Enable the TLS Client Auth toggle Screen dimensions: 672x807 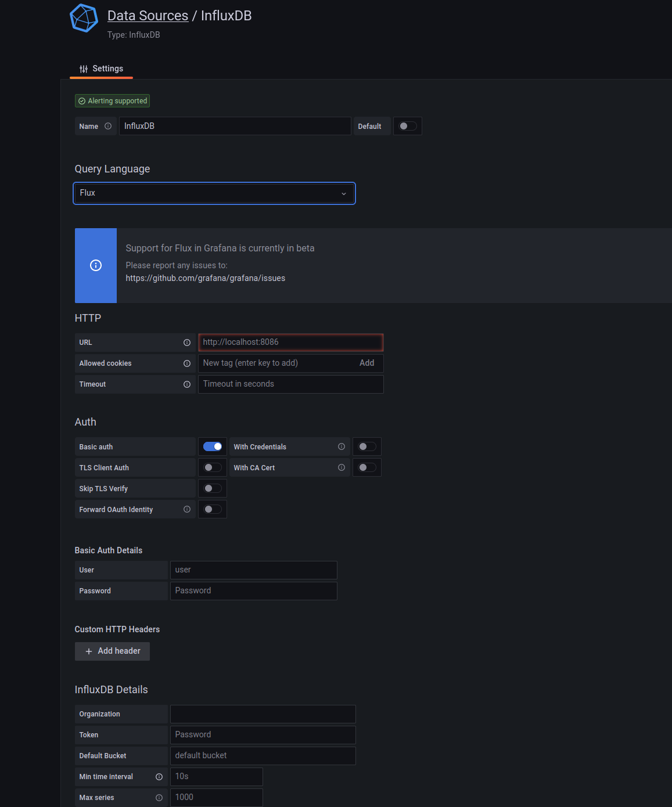(213, 467)
